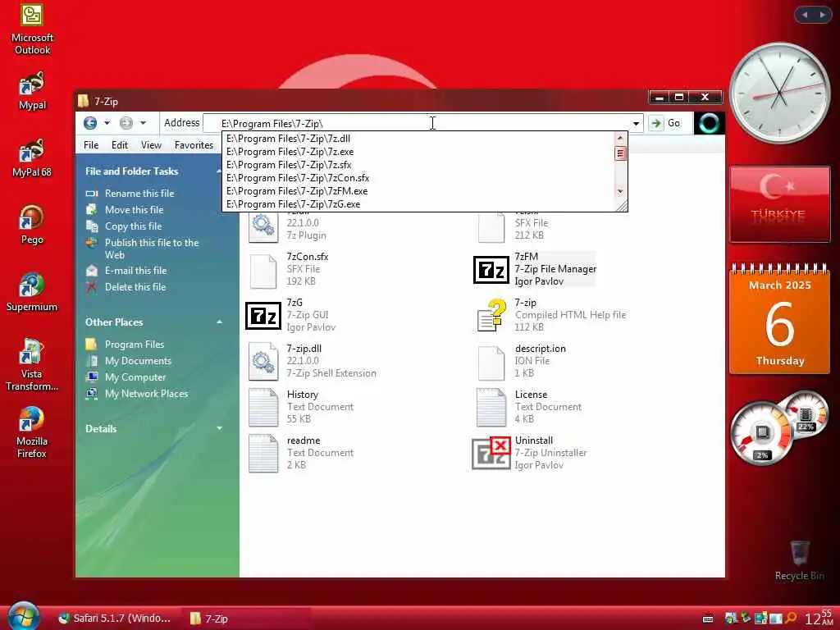
Task: Select the descript.ion file icon
Action: click(491, 363)
